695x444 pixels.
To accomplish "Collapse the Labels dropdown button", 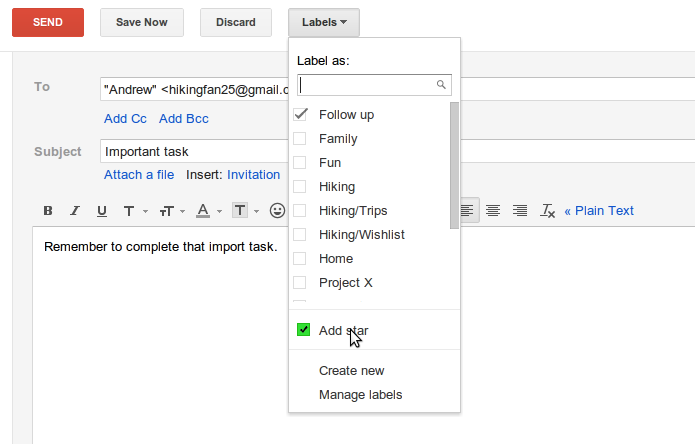I will [324, 22].
